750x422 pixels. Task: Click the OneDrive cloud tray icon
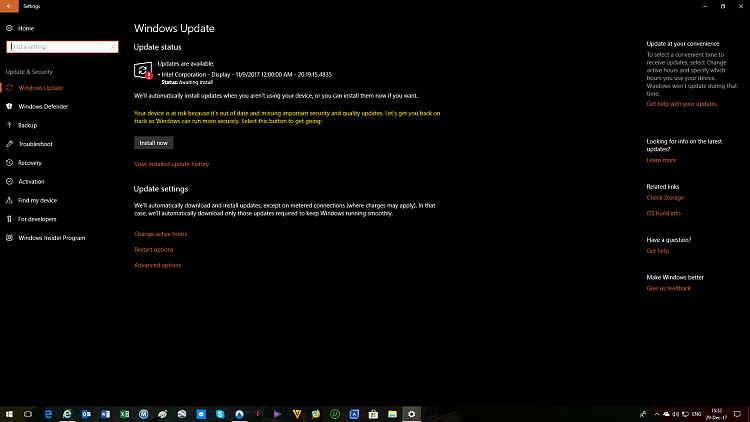coord(666,414)
